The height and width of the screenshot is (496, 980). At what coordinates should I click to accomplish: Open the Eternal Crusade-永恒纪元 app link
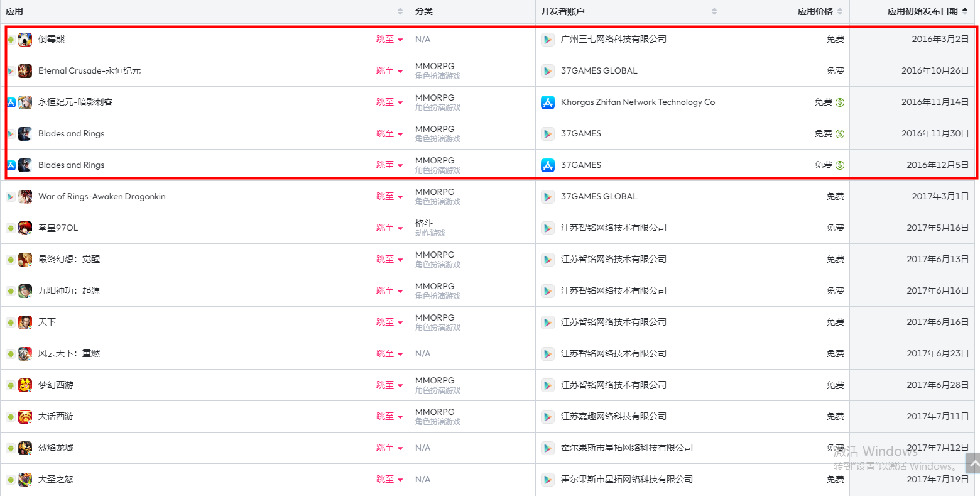pos(89,70)
